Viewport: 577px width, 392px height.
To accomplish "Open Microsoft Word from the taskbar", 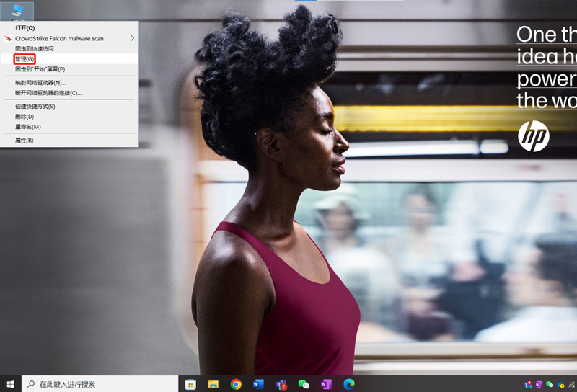I will coord(258,384).
